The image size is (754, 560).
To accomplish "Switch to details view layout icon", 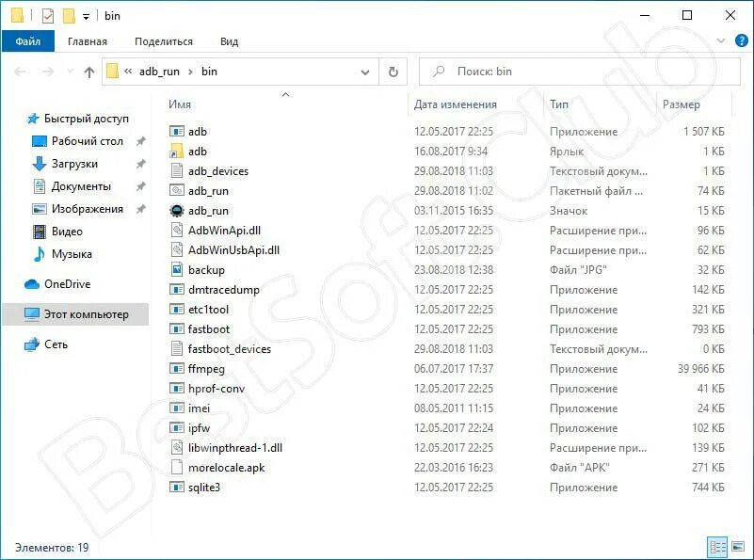I will coord(718,547).
